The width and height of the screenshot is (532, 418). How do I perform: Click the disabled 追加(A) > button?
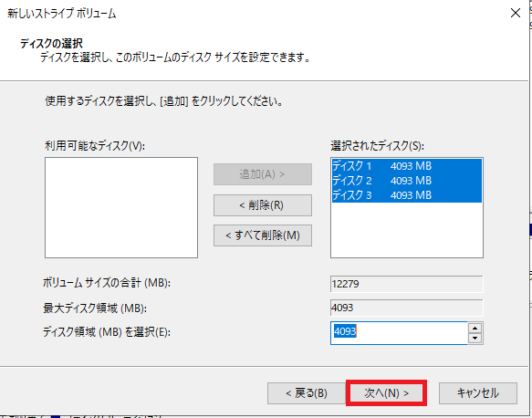263,174
